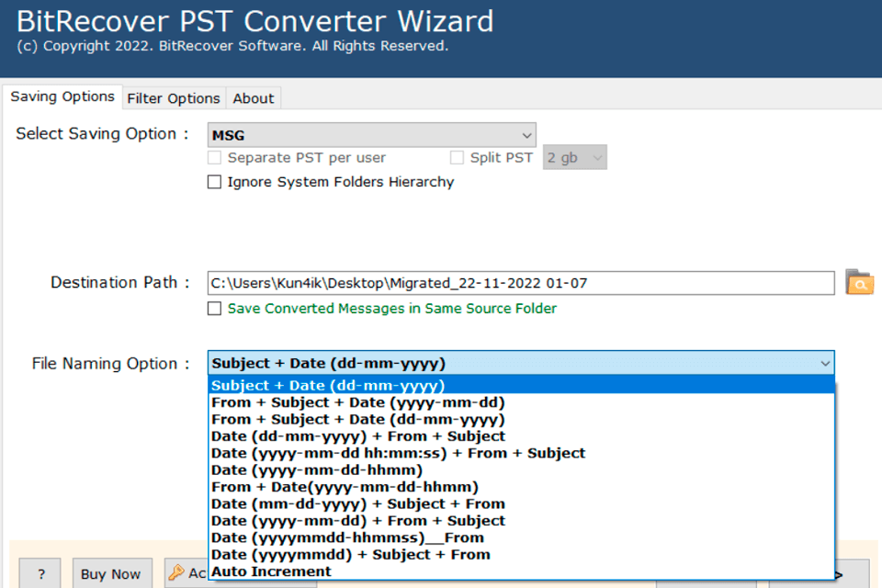This screenshot has width=882, height=588.
Task: Choose Date (yyyy-mm-dd) + From + Subject
Action: point(521,521)
